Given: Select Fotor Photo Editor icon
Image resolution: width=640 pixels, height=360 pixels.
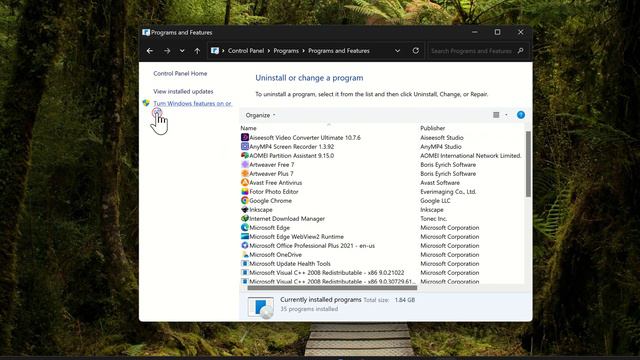Looking at the screenshot, I should [244, 191].
